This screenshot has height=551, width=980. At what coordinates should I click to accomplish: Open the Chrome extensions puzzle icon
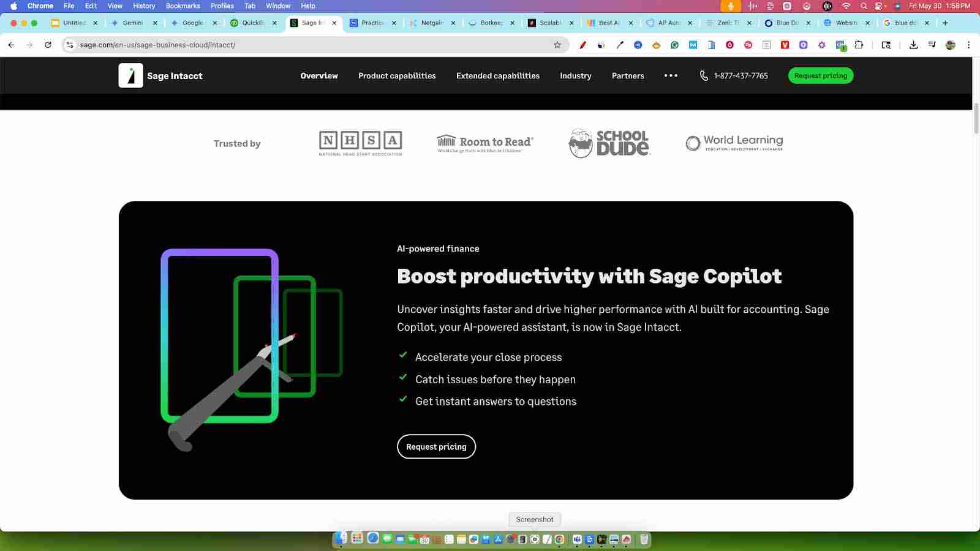859,45
